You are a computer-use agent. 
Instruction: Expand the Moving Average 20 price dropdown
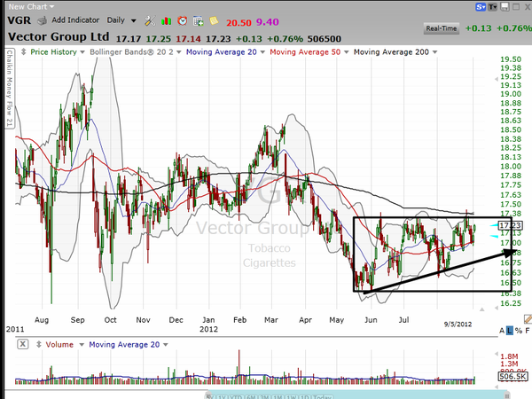coord(262,52)
